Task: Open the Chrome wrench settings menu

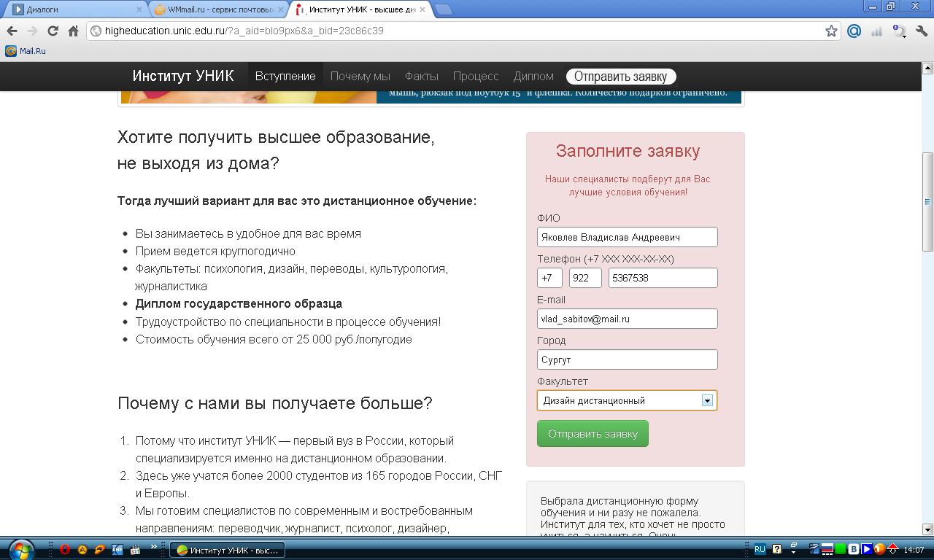Action: point(921,31)
